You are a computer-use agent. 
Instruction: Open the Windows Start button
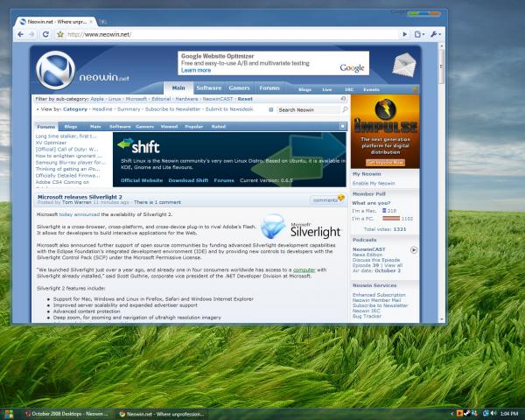pos(9,414)
